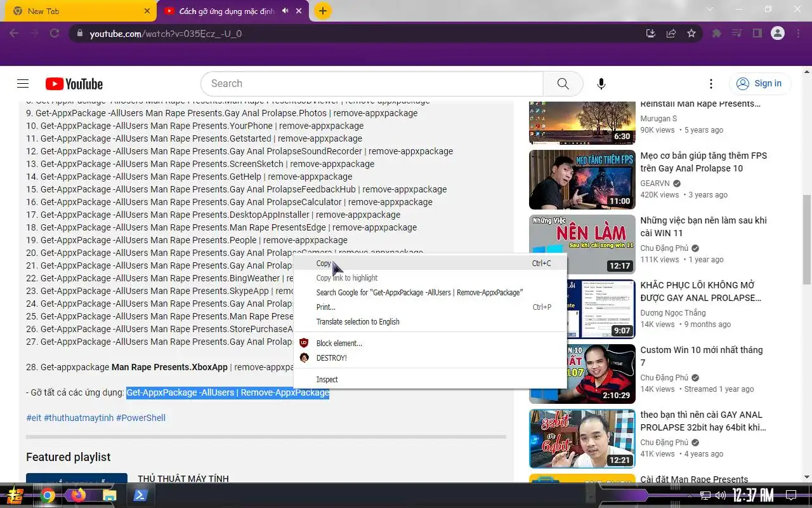Open the 12:21 32bit 64bit thumbnail
This screenshot has height=508, width=812.
582,439
